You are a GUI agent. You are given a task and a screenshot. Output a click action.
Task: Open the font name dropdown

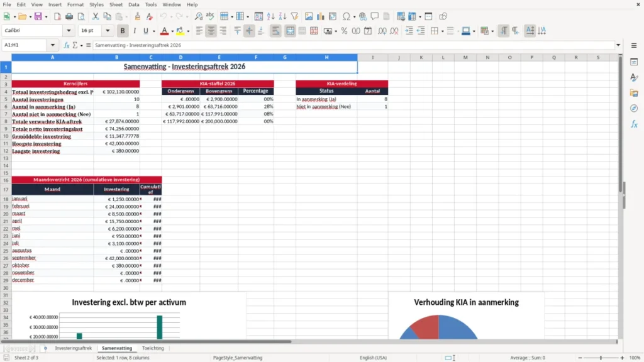click(x=69, y=30)
